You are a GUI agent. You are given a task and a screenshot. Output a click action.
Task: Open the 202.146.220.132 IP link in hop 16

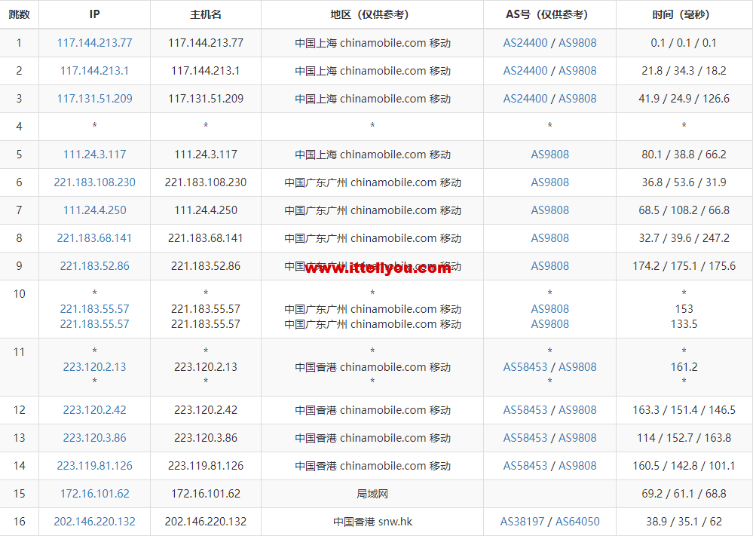(94, 522)
